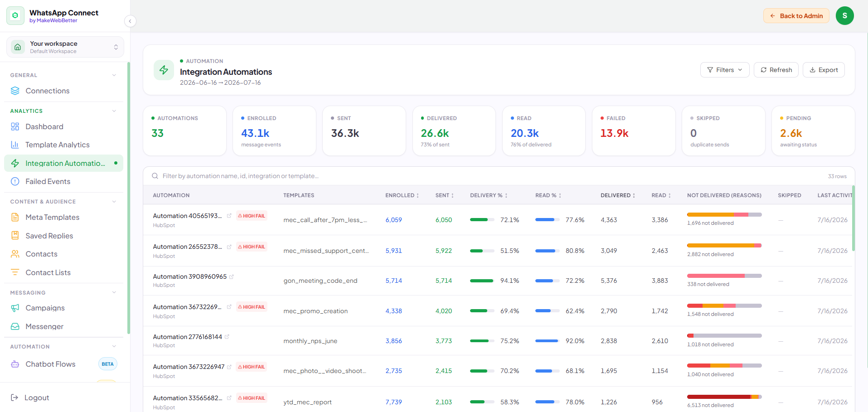Click the Dashboard grid icon
This screenshot has height=412, width=868.
point(15,126)
